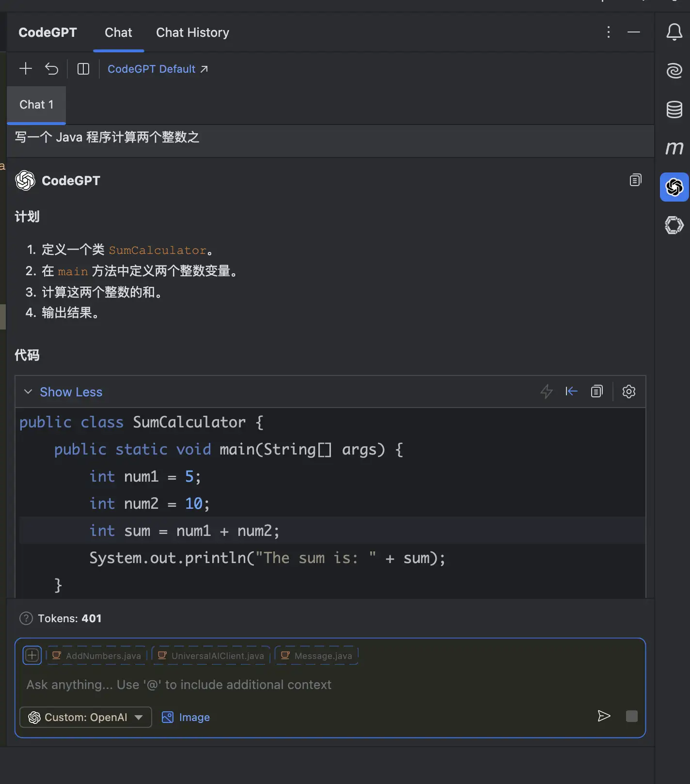Click the 'int sum = num1 + num2;' line
Screen dimensions: 690x784
pyautogui.click(x=184, y=531)
